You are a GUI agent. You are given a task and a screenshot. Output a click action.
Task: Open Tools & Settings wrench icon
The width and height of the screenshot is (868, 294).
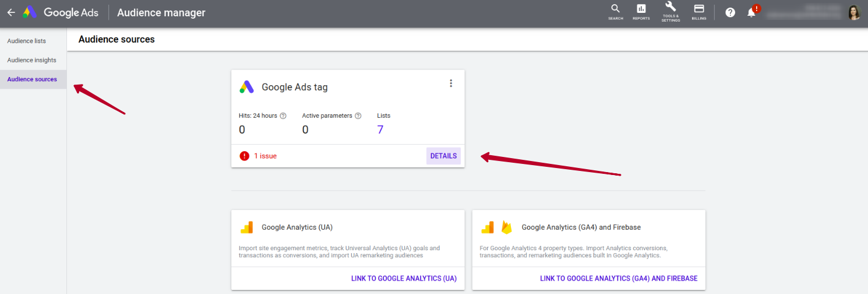671,12
